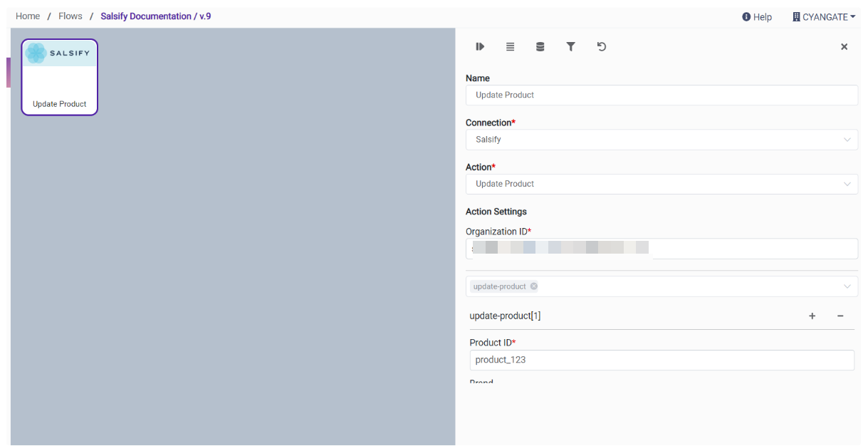
Task: Open Salsify Documentation / v.9 breadcrumb
Action: click(155, 16)
